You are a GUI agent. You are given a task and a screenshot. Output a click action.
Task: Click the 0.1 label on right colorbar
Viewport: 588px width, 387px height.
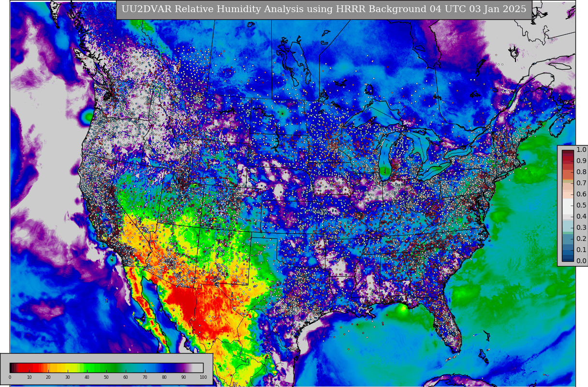581,250
